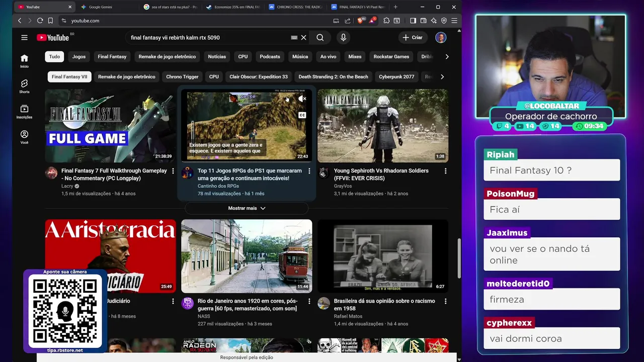Open the Rio de Janeiro tram thumbnail
This screenshot has width=644, height=362.
point(247,256)
